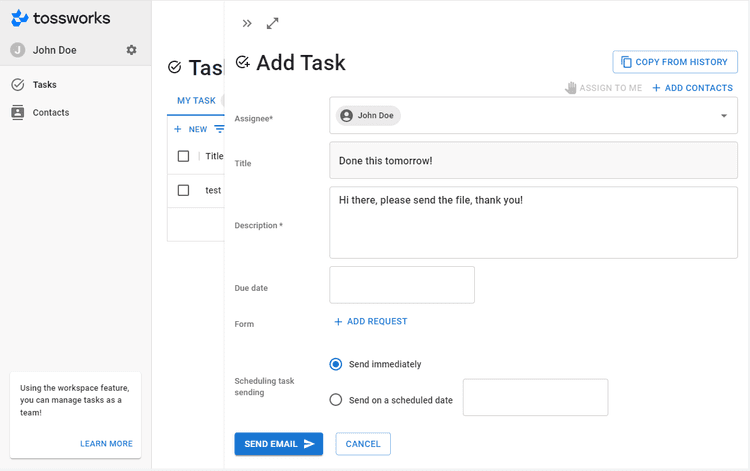Click ADD REQUEST to attach a form
Viewport: 750px width, 471px height.
tap(370, 322)
